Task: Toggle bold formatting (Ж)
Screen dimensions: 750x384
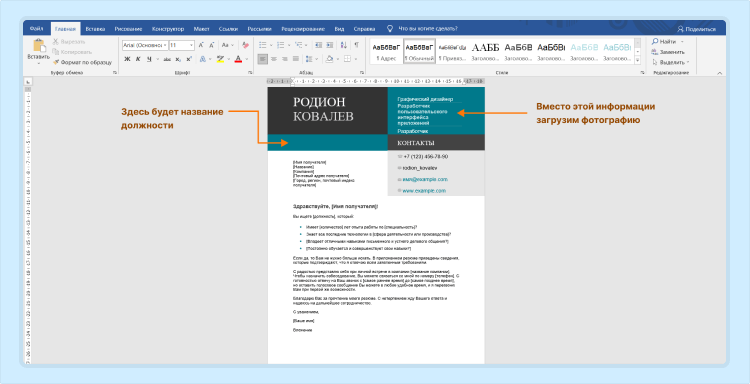Action: [127, 59]
